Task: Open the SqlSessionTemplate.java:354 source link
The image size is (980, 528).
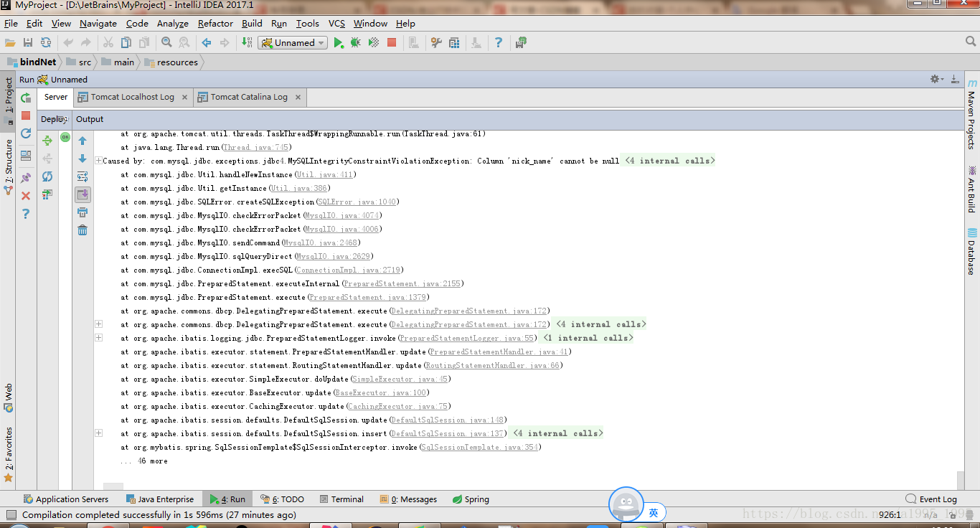Action: (x=480, y=447)
